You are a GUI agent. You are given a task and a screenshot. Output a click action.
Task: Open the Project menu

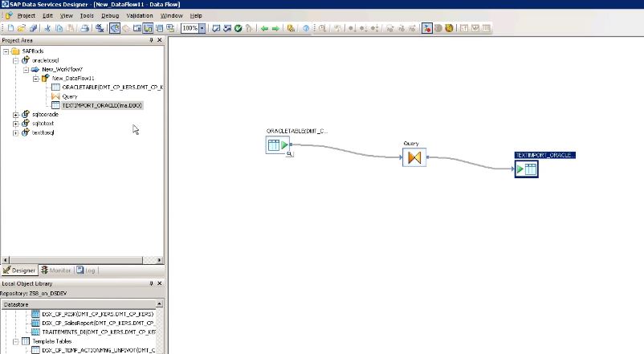(26, 15)
